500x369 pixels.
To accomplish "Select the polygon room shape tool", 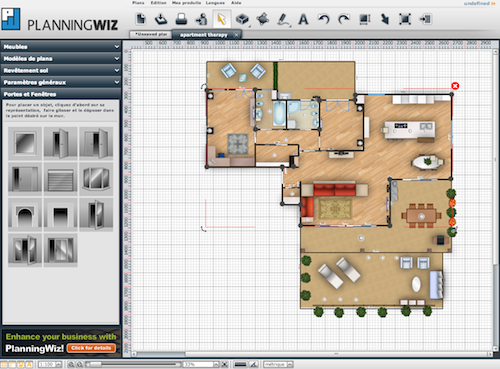I will click(263, 19).
